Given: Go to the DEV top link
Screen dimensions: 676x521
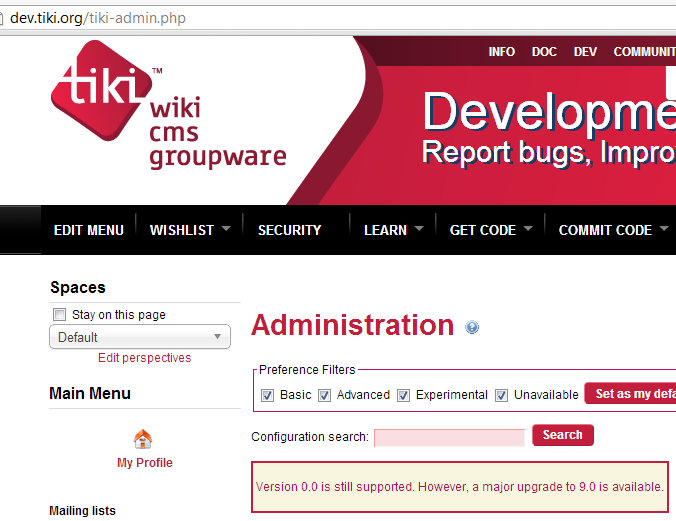Looking at the screenshot, I should tap(585, 52).
